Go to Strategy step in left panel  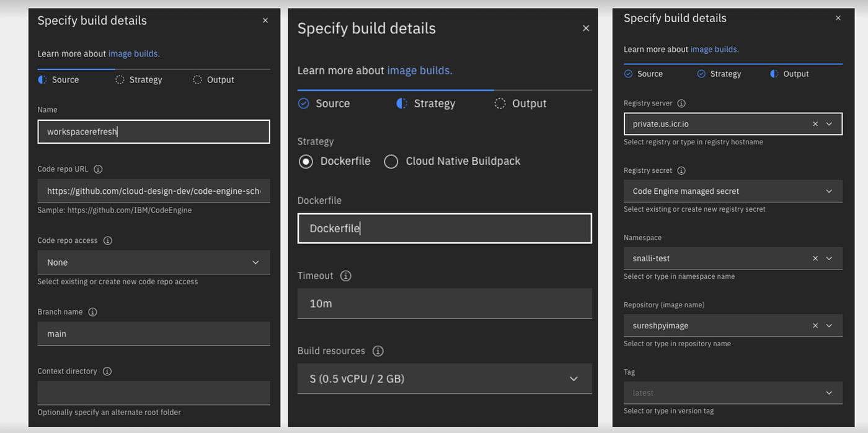(139, 80)
